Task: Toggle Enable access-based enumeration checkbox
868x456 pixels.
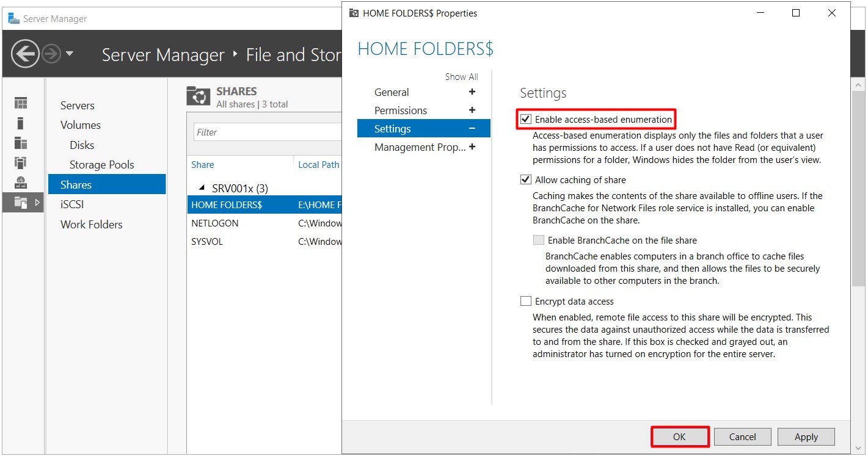Action: [525, 120]
